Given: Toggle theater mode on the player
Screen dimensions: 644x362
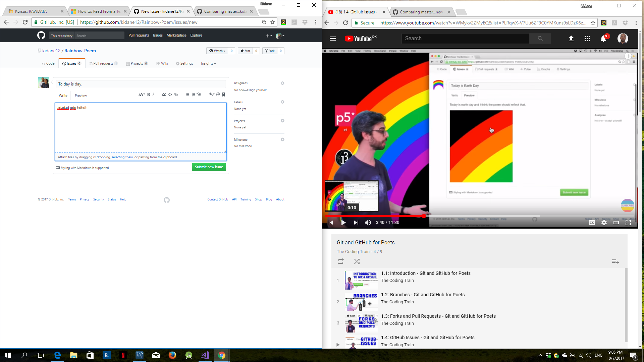Looking at the screenshot, I should [x=616, y=223].
